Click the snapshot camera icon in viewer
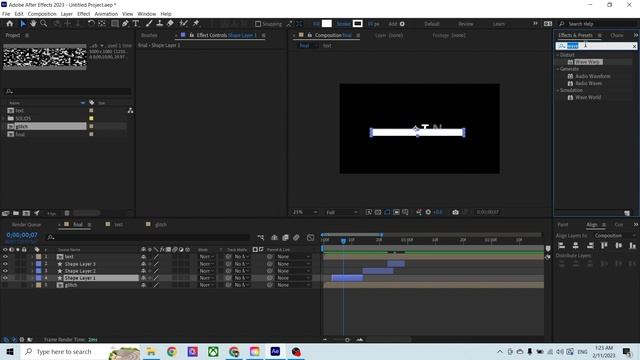This screenshot has width=640, height=360. click(456, 212)
